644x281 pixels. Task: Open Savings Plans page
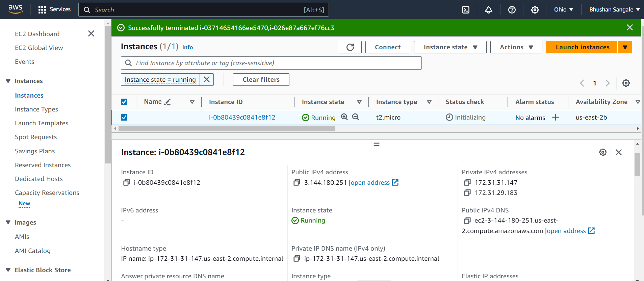pyautogui.click(x=35, y=151)
